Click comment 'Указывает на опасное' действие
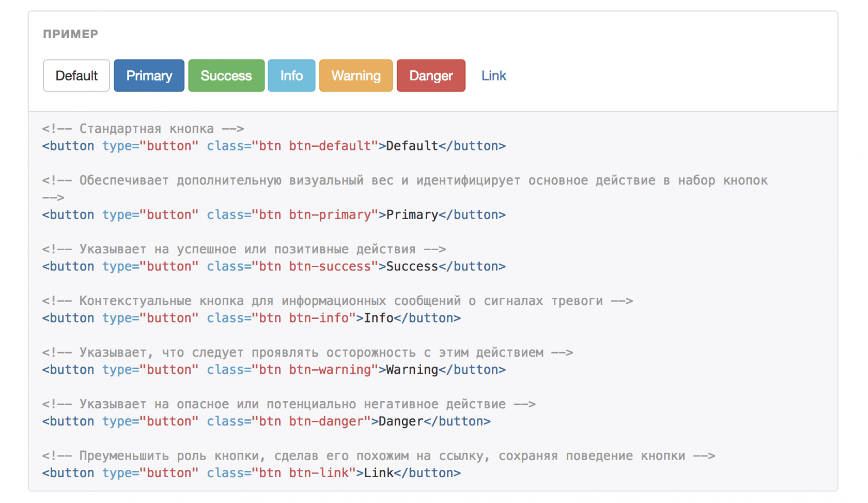Screen dimensions: 868x503 [289, 404]
